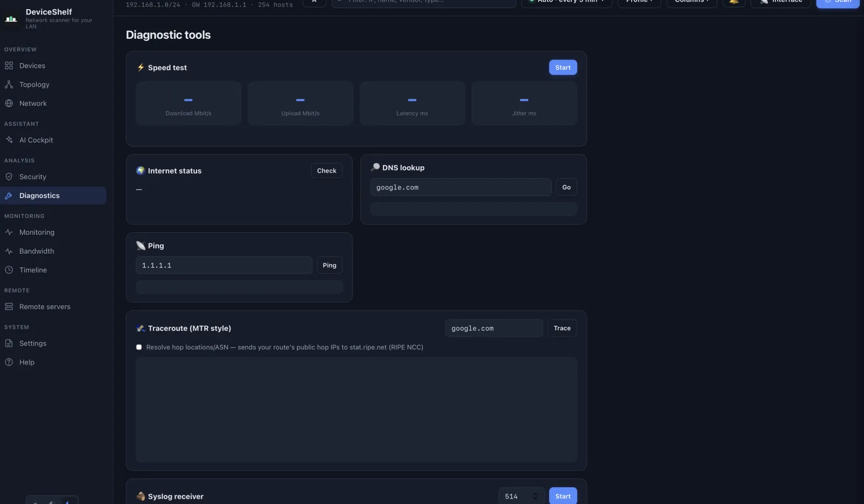Check the Internet status
This screenshot has width=864, height=504.
[x=327, y=171]
